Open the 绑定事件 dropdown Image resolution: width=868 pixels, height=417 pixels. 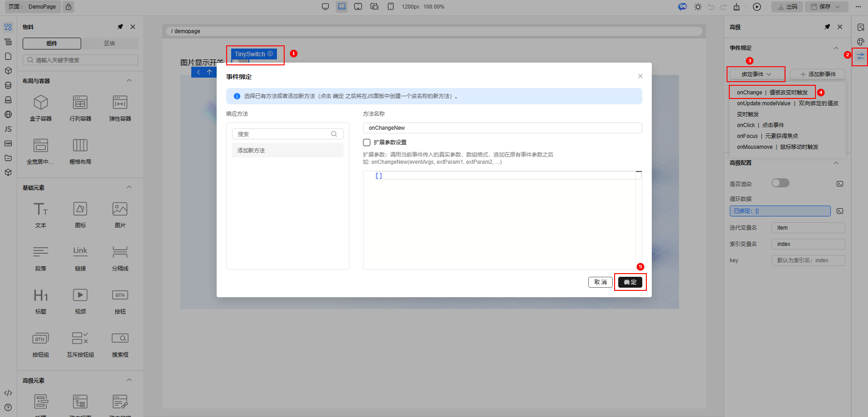pos(756,74)
